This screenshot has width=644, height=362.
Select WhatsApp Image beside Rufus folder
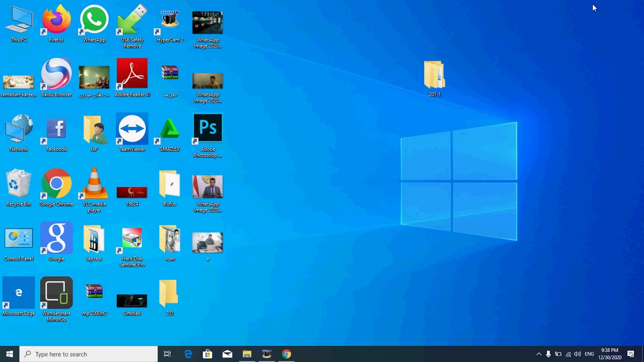tap(207, 194)
